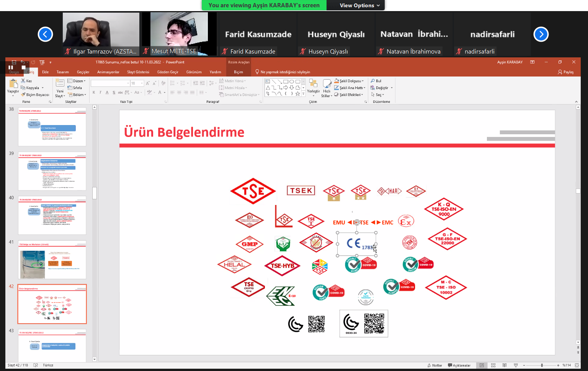Toggle the Açıklamalar comments pane
The width and height of the screenshot is (588, 371).
coord(459,365)
